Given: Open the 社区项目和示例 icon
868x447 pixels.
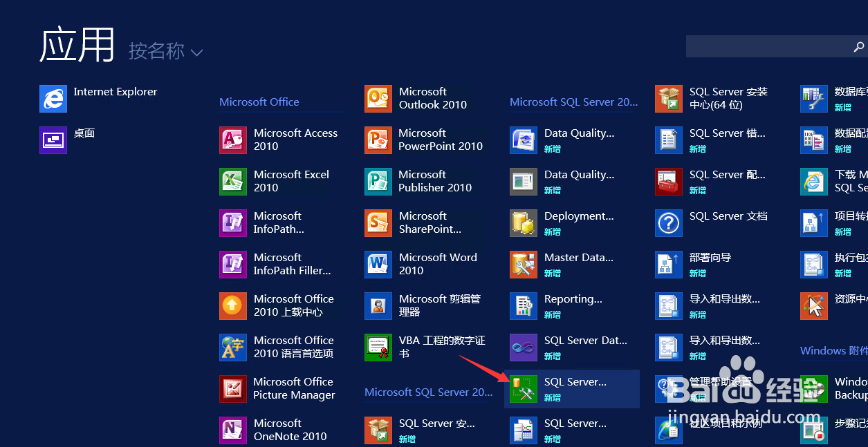Looking at the screenshot, I should pos(669,430).
